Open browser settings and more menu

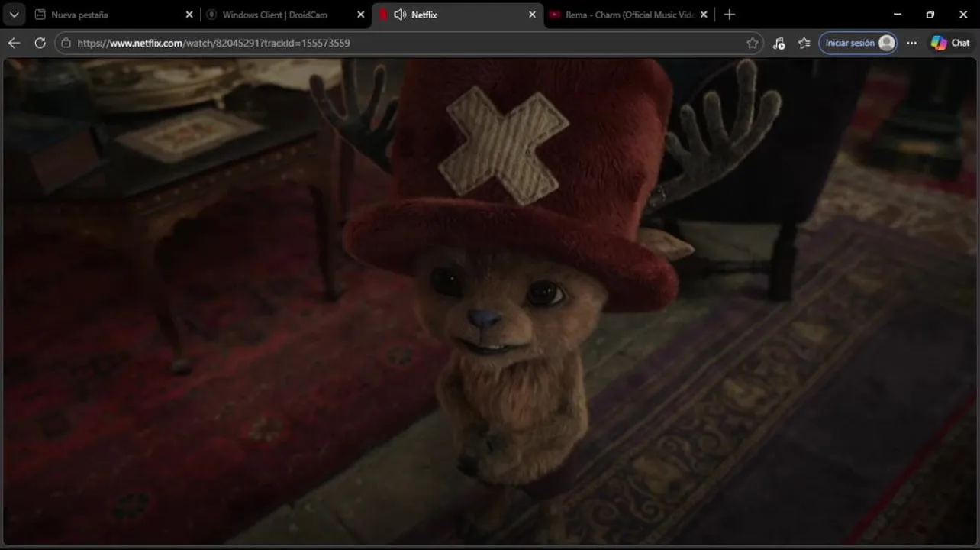coord(911,43)
